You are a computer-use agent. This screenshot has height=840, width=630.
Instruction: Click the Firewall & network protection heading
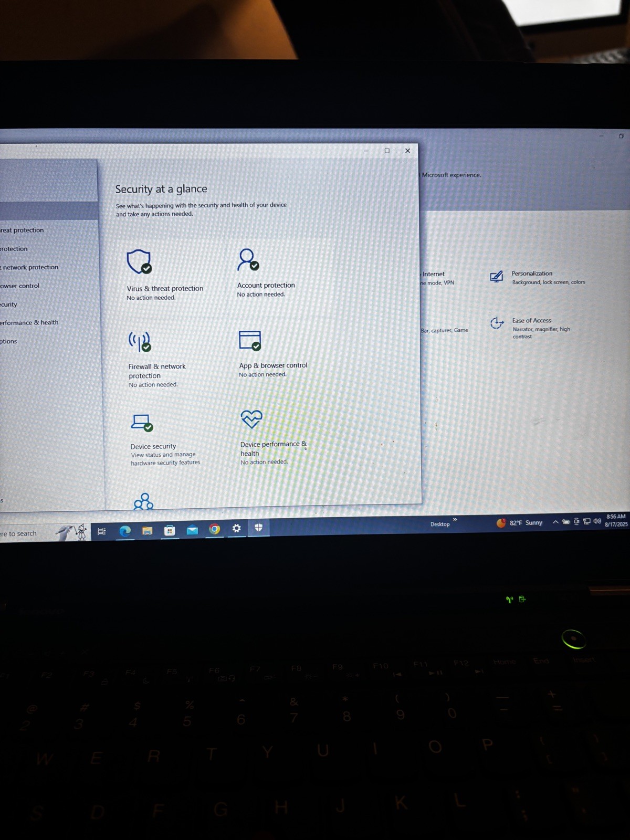tap(157, 371)
